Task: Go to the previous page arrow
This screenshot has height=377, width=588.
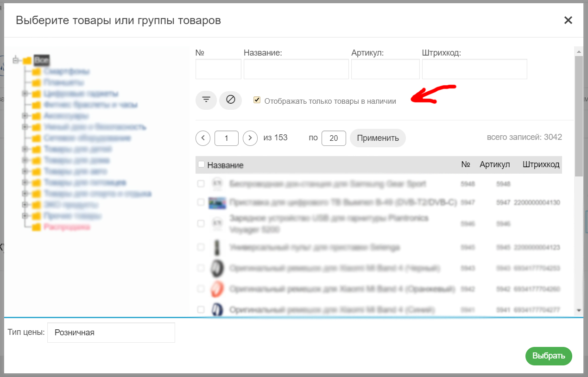Action: pos(203,138)
